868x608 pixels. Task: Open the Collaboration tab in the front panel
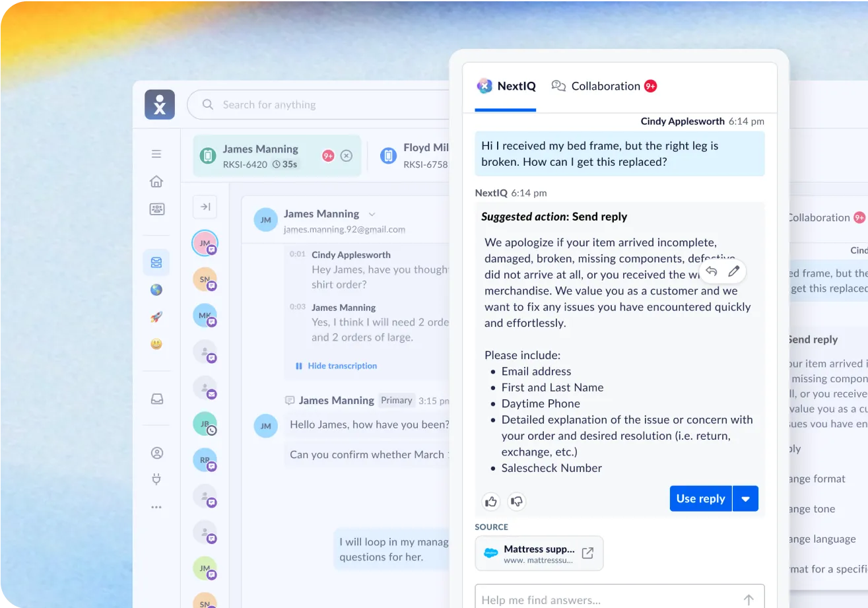click(x=604, y=86)
